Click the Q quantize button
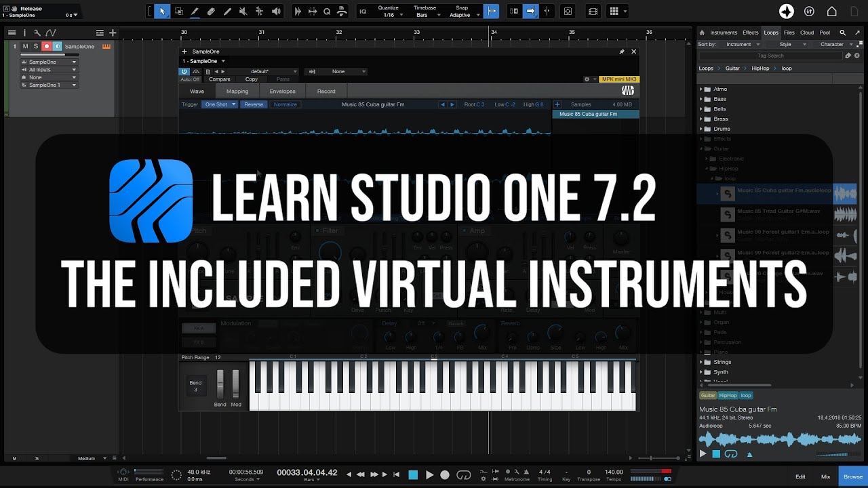The height and width of the screenshot is (488, 868). 327,12
